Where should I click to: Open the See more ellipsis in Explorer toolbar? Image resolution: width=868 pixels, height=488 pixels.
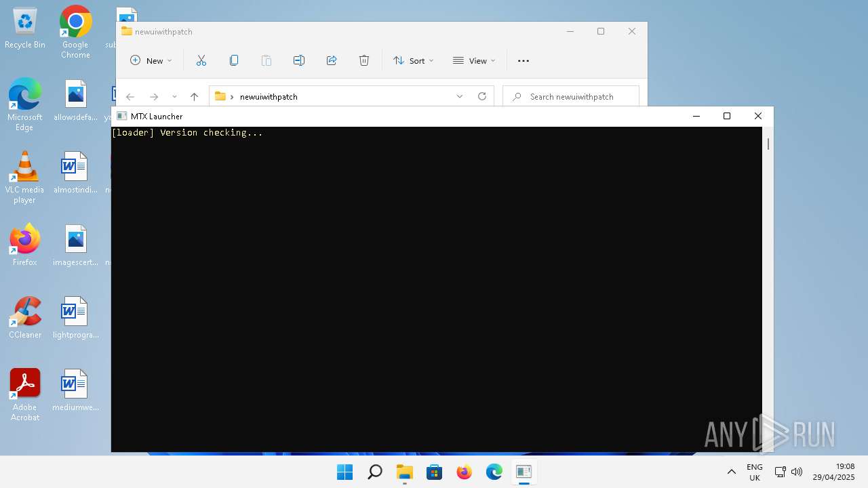coord(523,60)
